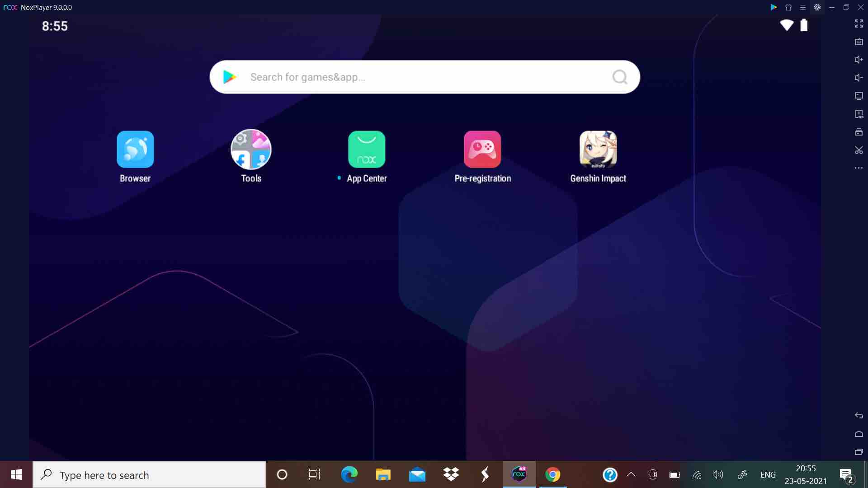Launch Google Chrome from taskbar
868x488 pixels.
552,475
